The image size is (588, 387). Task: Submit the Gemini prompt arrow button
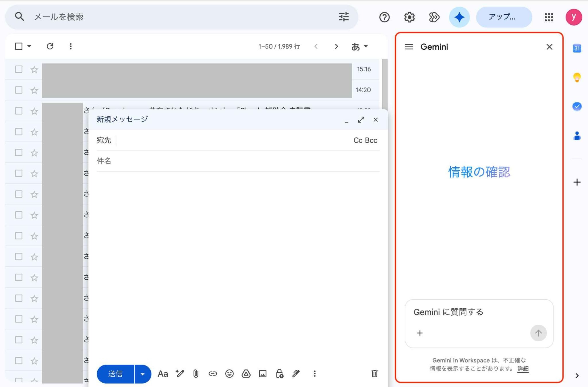click(x=538, y=333)
